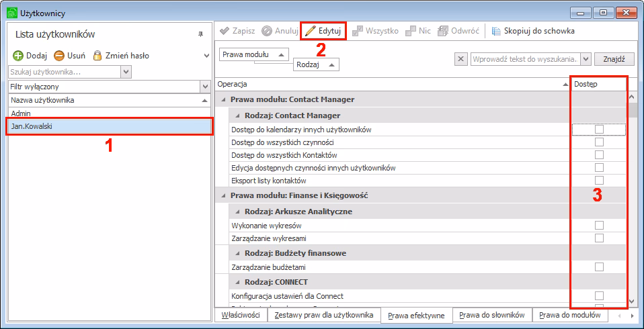
Task: Toggle Zarządzanie budżetami access checkbox
Action: click(x=599, y=267)
